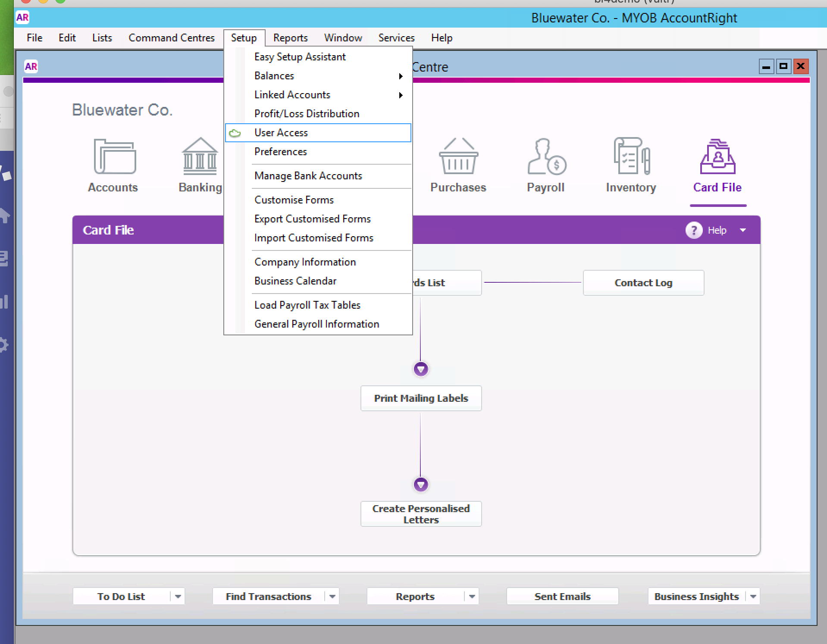
Task: Select the Card File command centre icon
Action: (717, 156)
